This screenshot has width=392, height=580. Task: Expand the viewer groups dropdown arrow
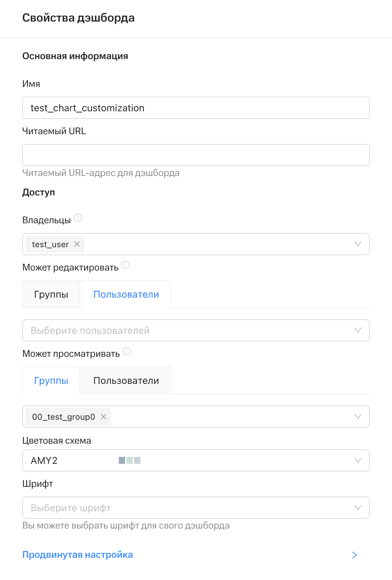pyautogui.click(x=358, y=417)
